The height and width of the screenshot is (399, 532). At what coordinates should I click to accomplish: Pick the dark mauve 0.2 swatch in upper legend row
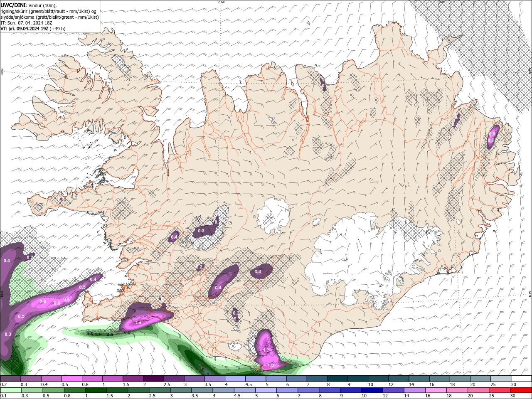10,379
